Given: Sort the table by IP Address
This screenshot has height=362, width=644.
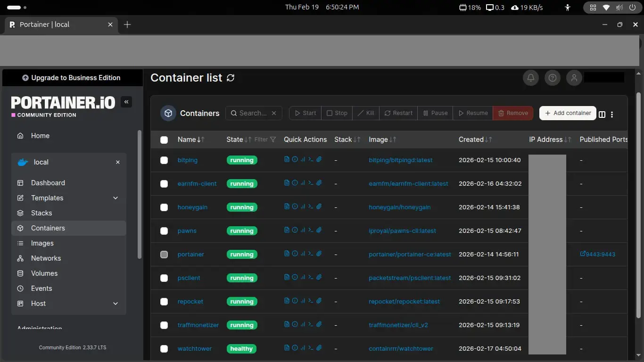Looking at the screenshot, I should pyautogui.click(x=550, y=140).
